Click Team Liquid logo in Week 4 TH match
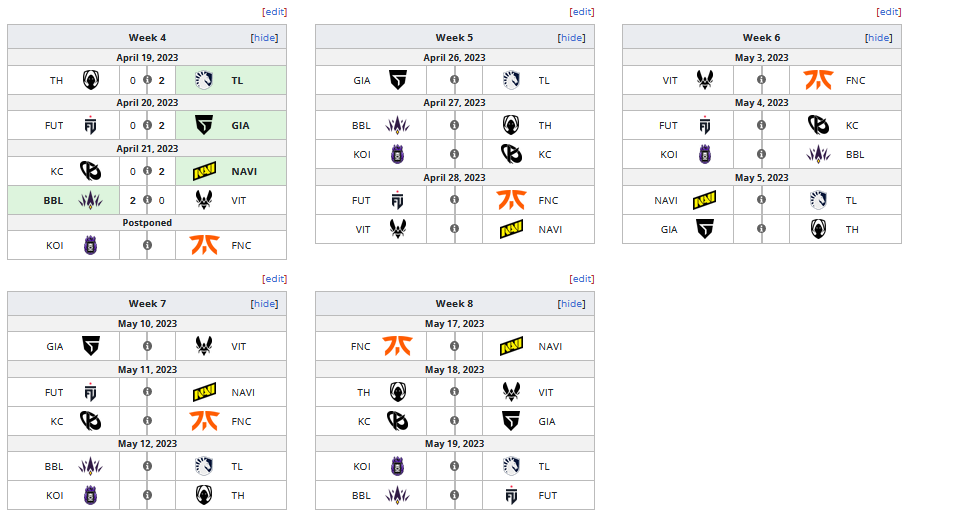 (204, 80)
